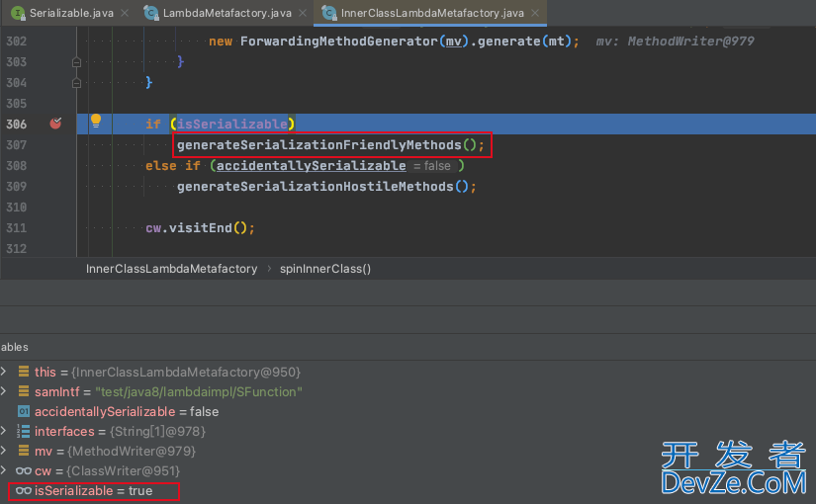This screenshot has width=816, height=504.
Task: Collapse the code fold marker on line 303
Action: [x=76, y=62]
